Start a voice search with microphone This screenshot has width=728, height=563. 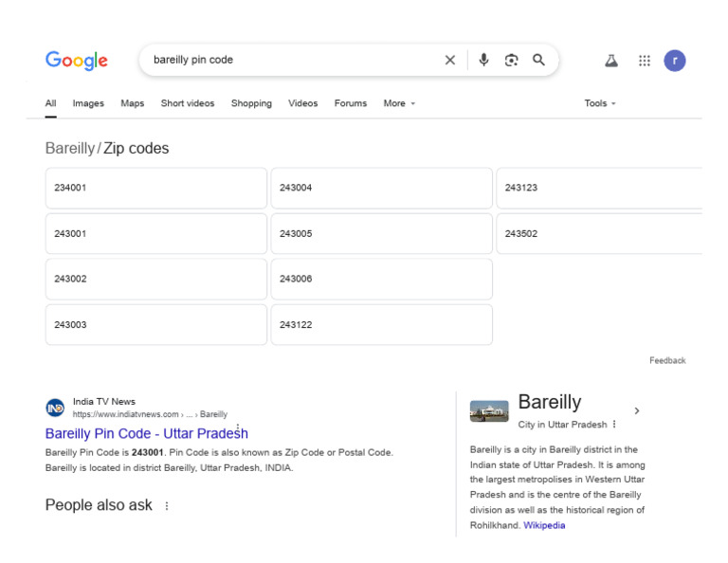click(483, 60)
